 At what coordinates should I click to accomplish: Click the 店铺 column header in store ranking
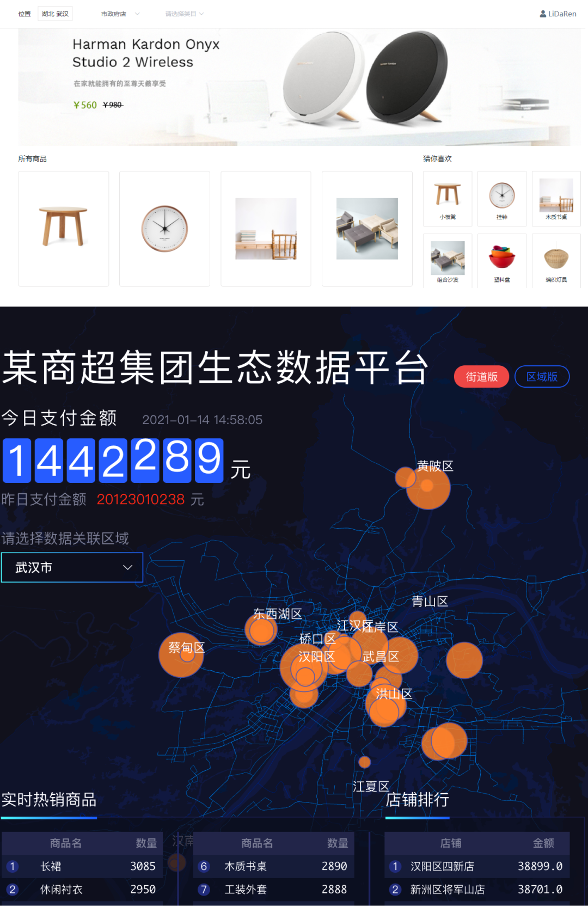tap(451, 843)
